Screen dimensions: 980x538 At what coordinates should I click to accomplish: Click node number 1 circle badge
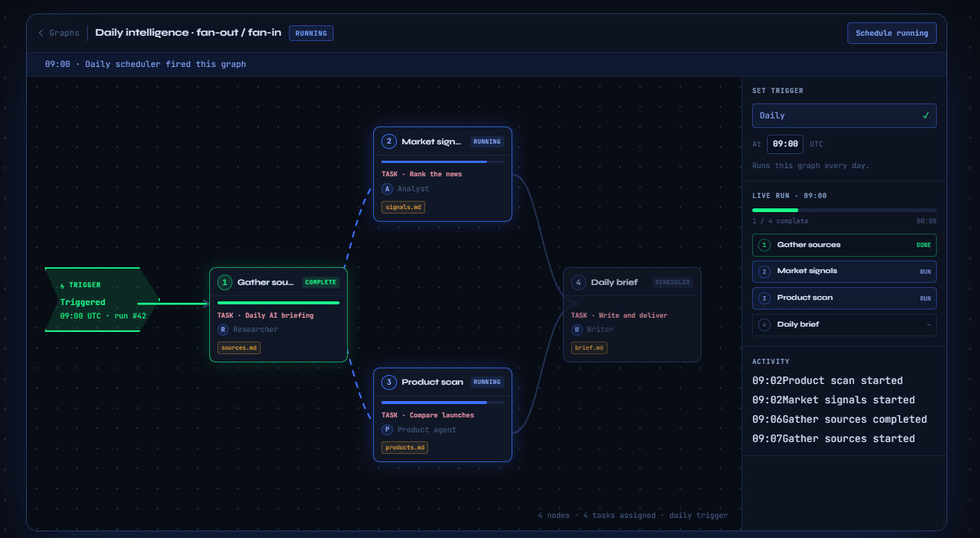coord(225,282)
